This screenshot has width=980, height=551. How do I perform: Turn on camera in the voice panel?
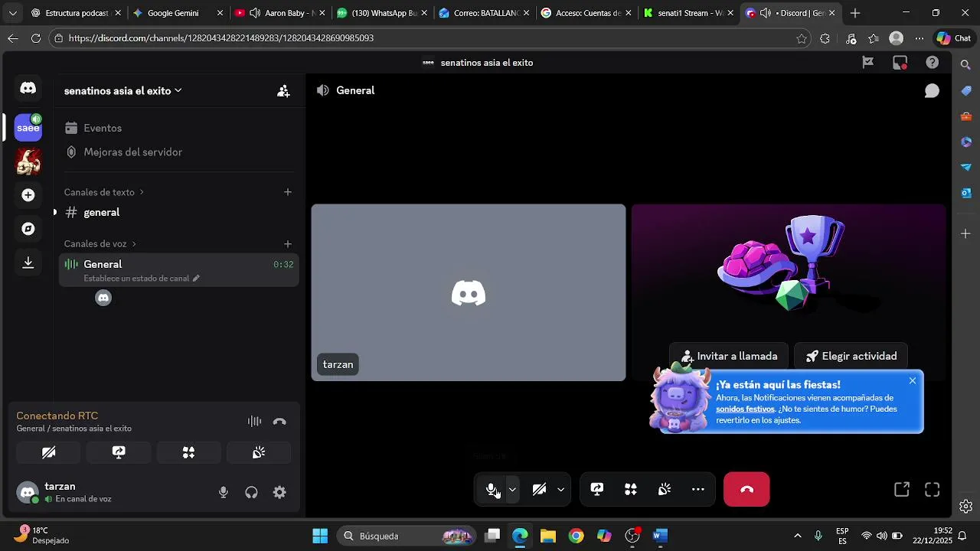point(48,452)
